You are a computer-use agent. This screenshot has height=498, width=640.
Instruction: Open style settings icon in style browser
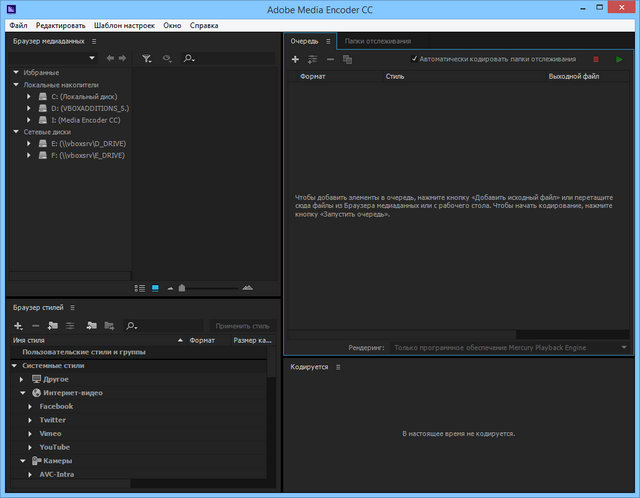(70, 326)
